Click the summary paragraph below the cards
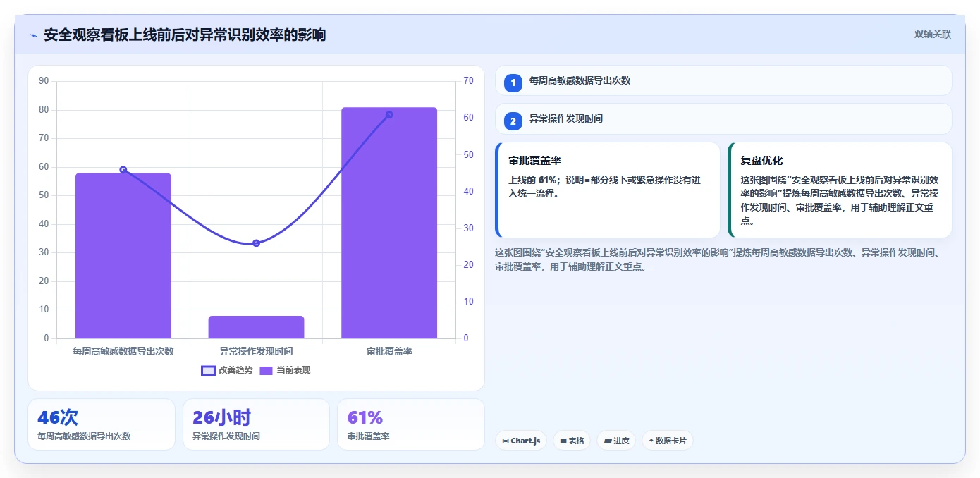This screenshot has height=478, width=980. (x=719, y=259)
